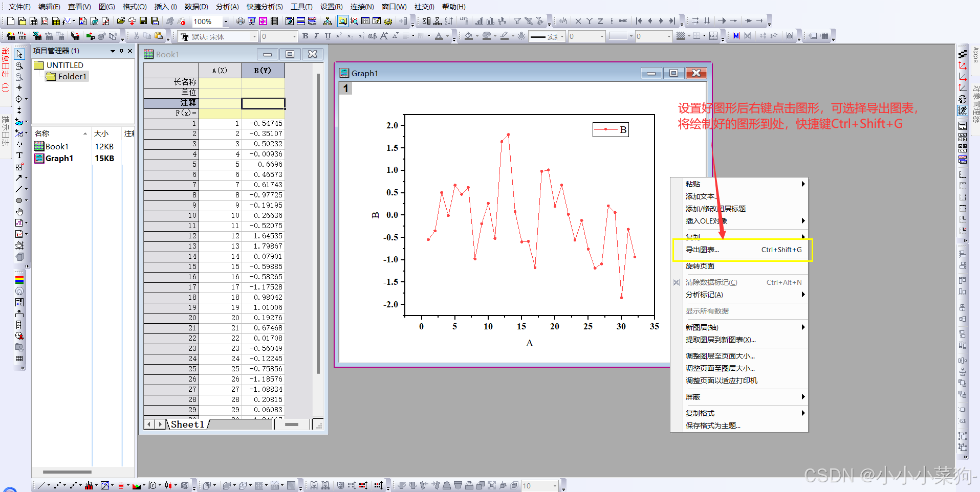Viewport: 980px width, 492px height.
Task: Click the color palette icon in left toolbar
Action: [x=19, y=280]
